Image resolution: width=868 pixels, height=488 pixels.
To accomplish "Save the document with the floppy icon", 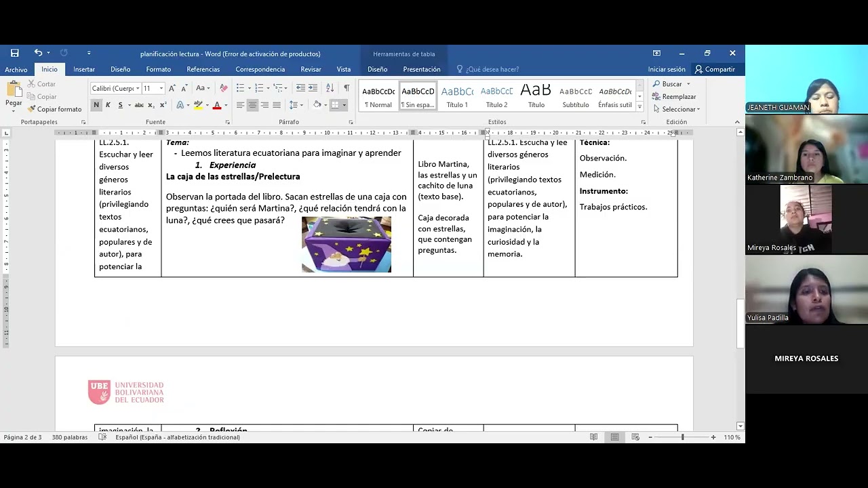I will (x=15, y=53).
